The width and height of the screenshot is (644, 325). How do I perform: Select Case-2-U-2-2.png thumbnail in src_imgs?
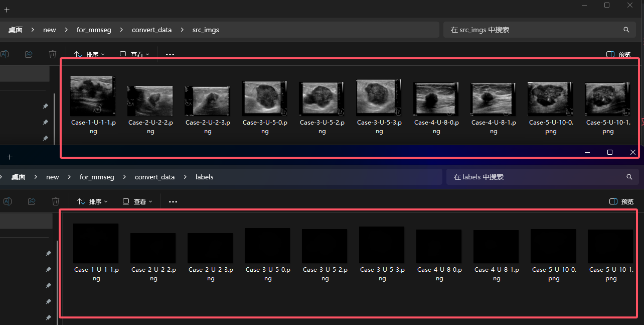coord(150,101)
